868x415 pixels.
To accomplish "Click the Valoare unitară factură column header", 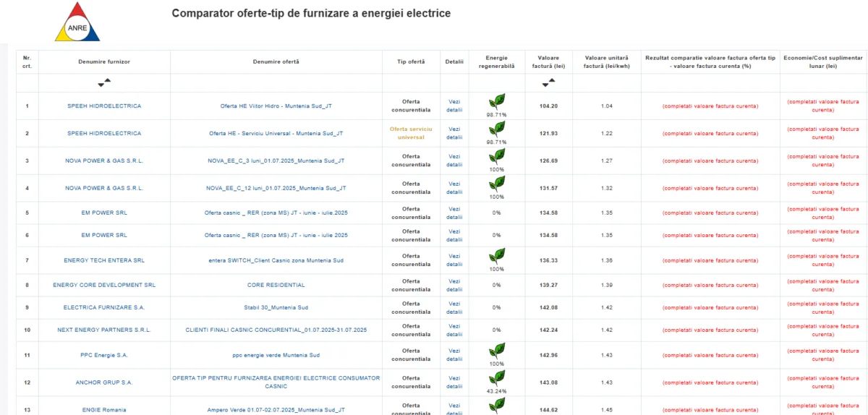I will (606, 61).
